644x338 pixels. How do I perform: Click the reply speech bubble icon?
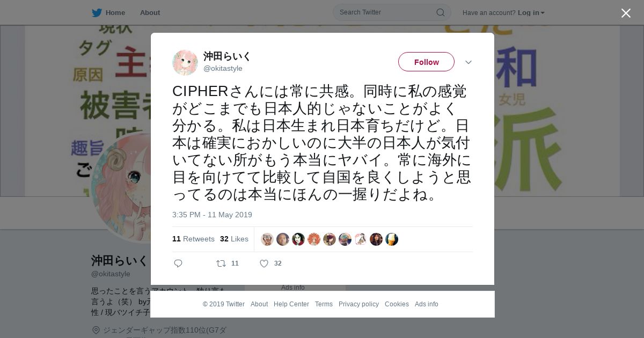178,263
